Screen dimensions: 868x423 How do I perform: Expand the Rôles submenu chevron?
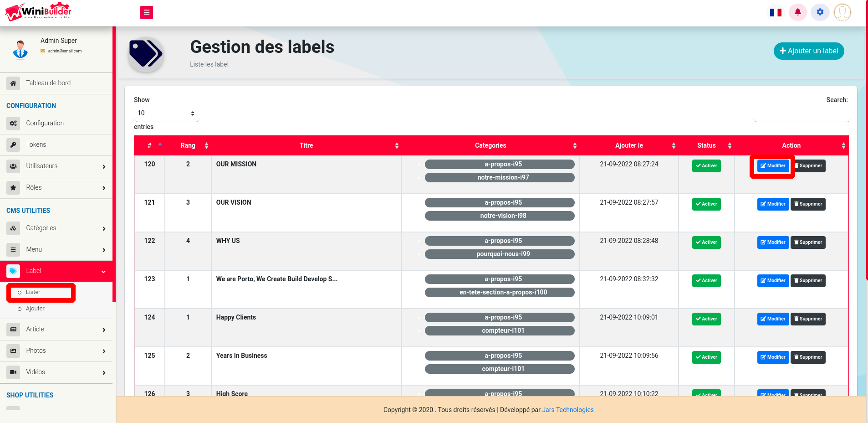pos(104,188)
